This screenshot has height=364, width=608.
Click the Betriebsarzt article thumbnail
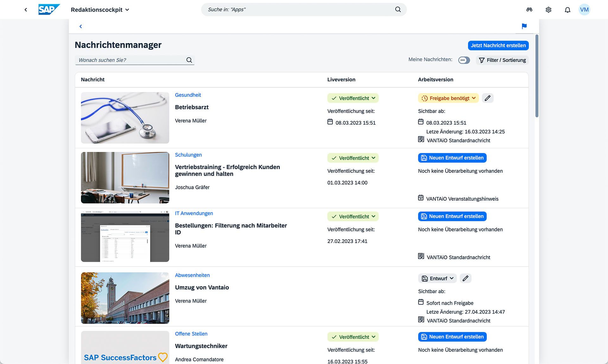(x=125, y=117)
